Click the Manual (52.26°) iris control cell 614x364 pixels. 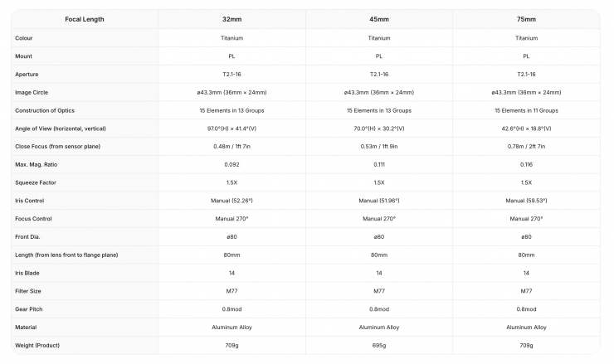coord(232,201)
